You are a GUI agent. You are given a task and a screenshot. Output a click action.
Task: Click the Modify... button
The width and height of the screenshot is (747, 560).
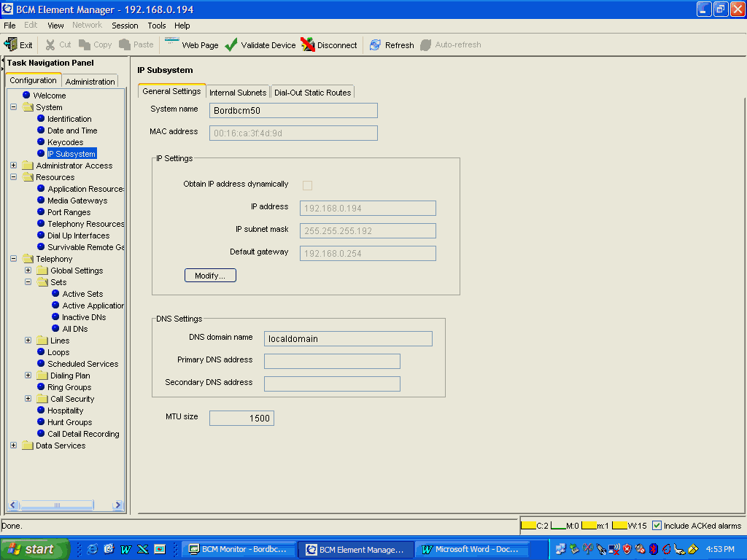coord(210,276)
